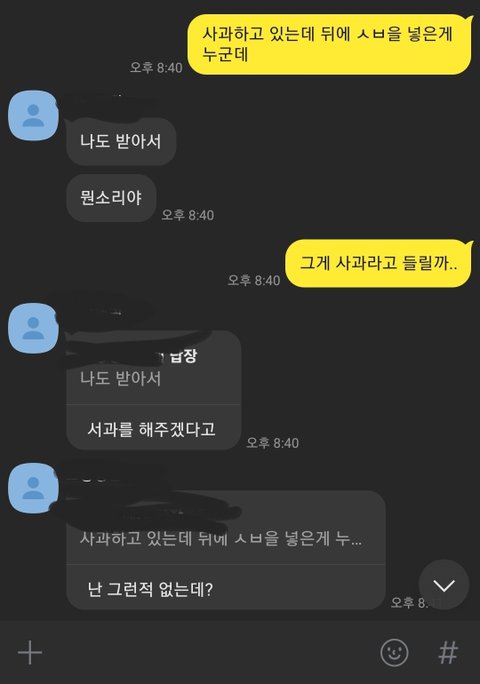The image size is (480, 684).
Task: Tap the 답장 reply header label
Action: [184, 356]
